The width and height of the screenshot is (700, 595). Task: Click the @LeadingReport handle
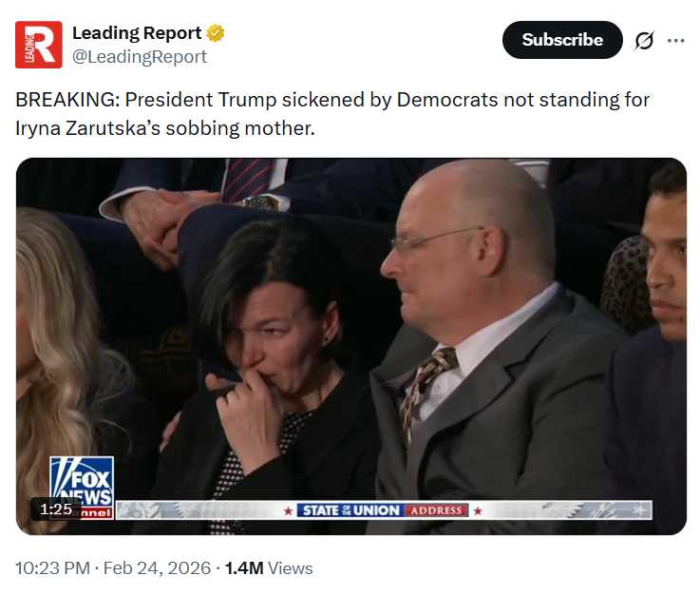(x=140, y=56)
